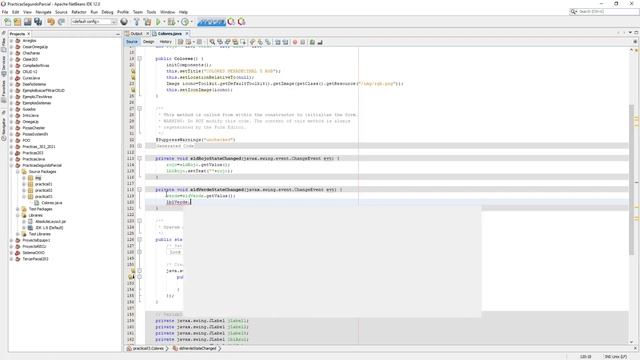Click the Comment editor toolbar icon

[312, 42]
